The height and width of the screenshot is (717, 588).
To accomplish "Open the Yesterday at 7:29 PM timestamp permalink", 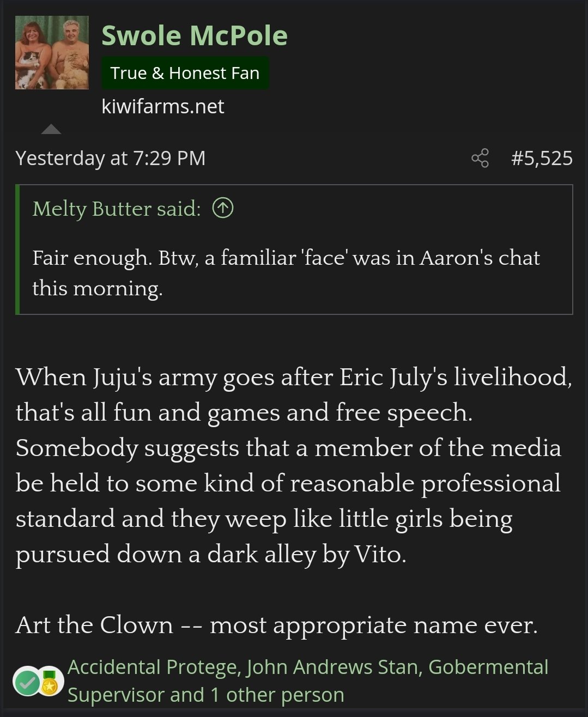I will pos(111,158).
